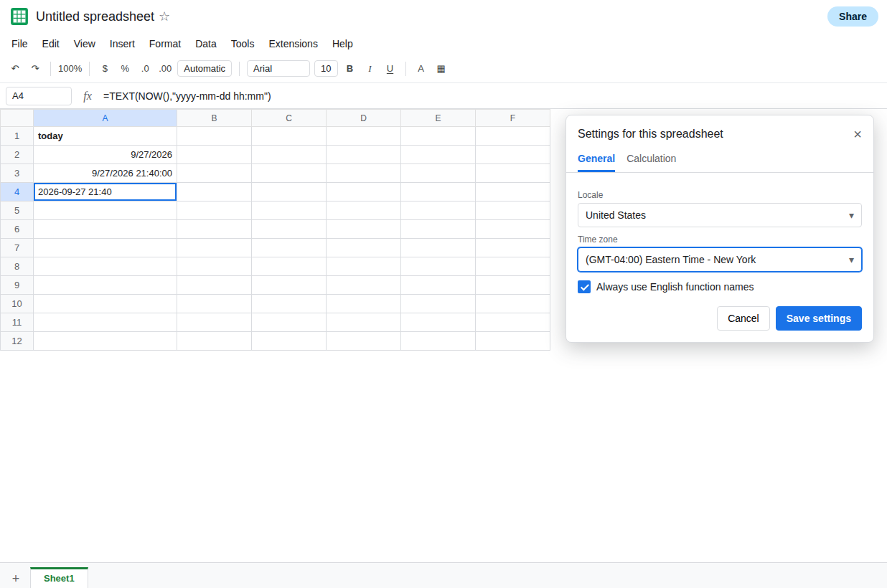The image size is (887, 588).
Task: Open the Automatic number format dropdown
Action: click(x=205, y=69)
